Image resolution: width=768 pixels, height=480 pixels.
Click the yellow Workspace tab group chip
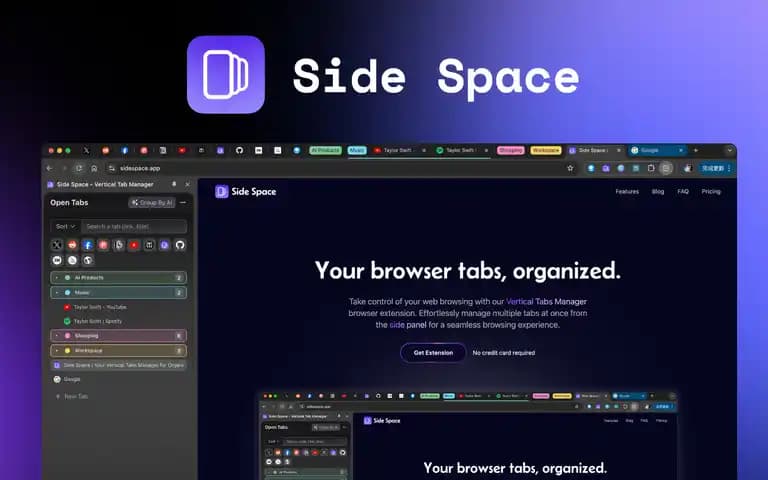click(546, 150)
